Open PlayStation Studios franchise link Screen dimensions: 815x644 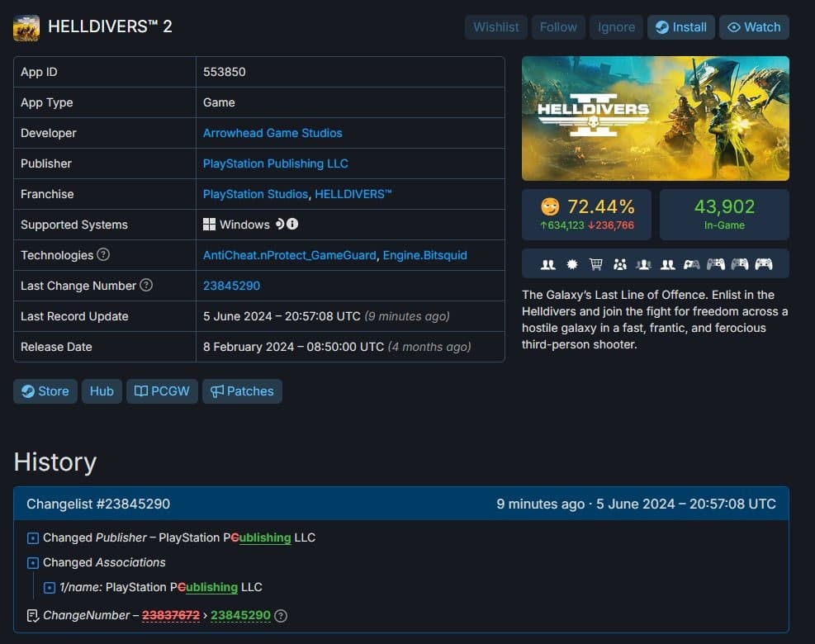(x=255, y=194)
